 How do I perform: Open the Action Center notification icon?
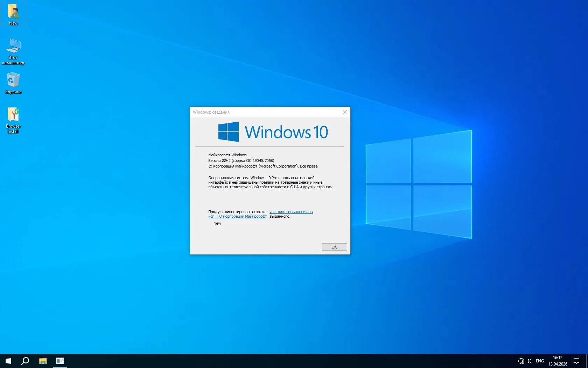(576, 361)
